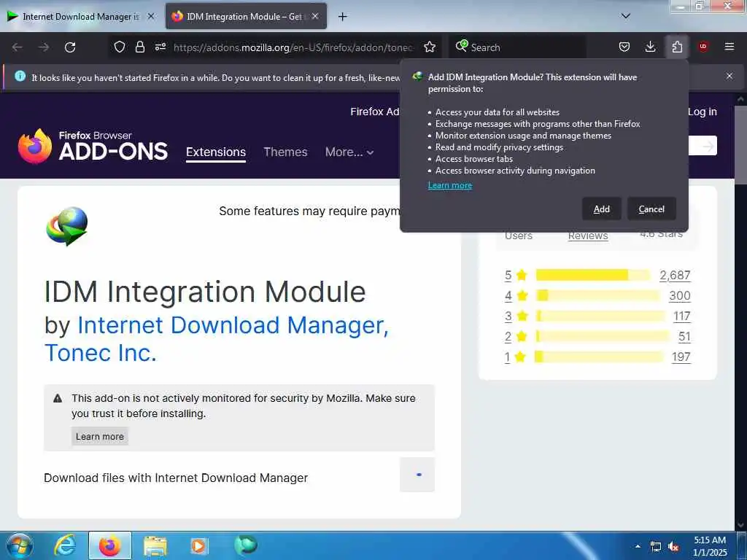Go forward with the forward arrow

pos(44,47)
